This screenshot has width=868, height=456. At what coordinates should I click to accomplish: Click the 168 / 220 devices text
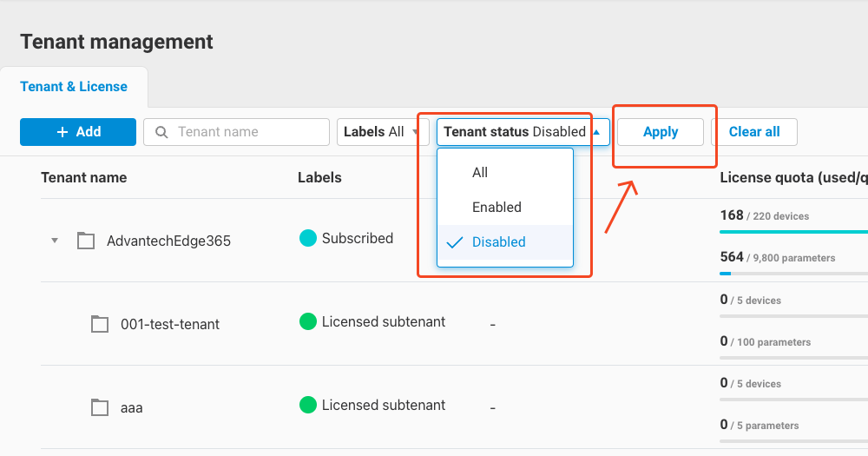[x=765, y=215]
